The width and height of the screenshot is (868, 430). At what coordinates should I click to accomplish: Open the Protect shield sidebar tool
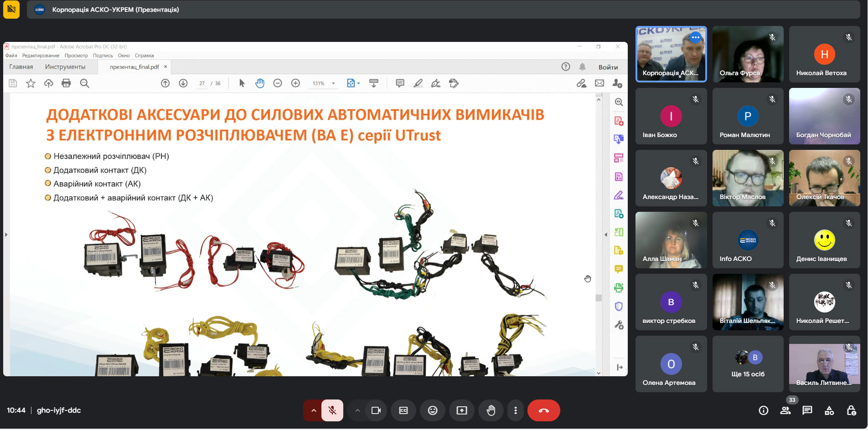click(619, 307)
